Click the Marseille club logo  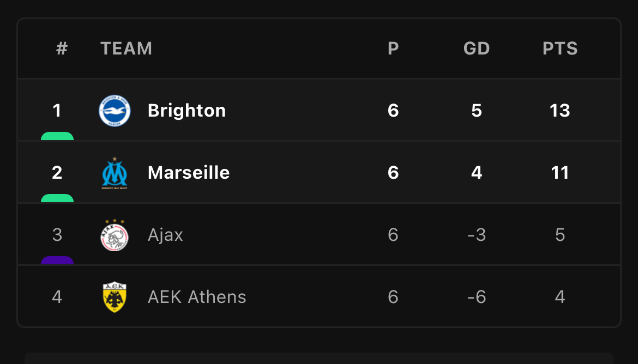115,173
